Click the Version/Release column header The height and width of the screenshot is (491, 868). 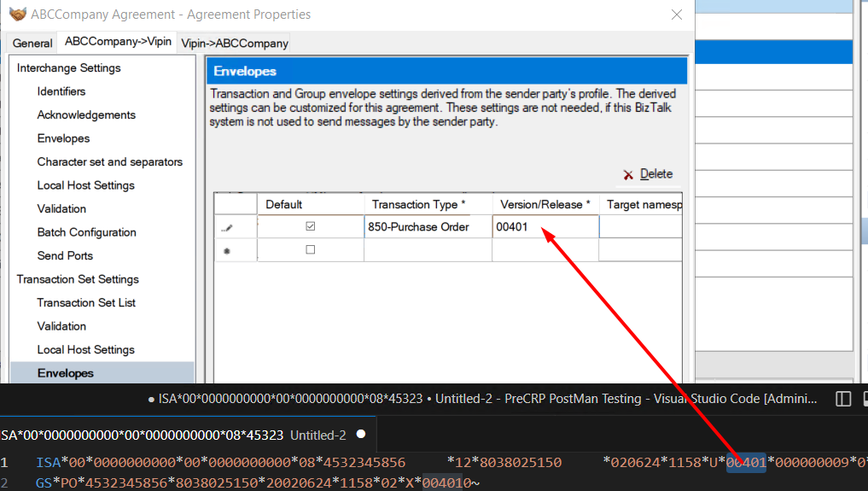(x=545, y=204)
